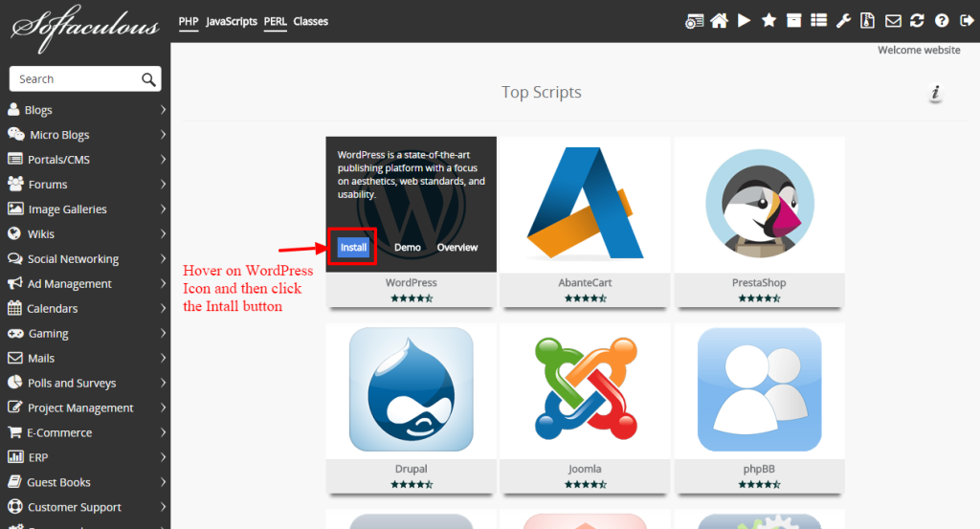Click the Forums people icon
This screenshot has height=529, width=980.
15,184
